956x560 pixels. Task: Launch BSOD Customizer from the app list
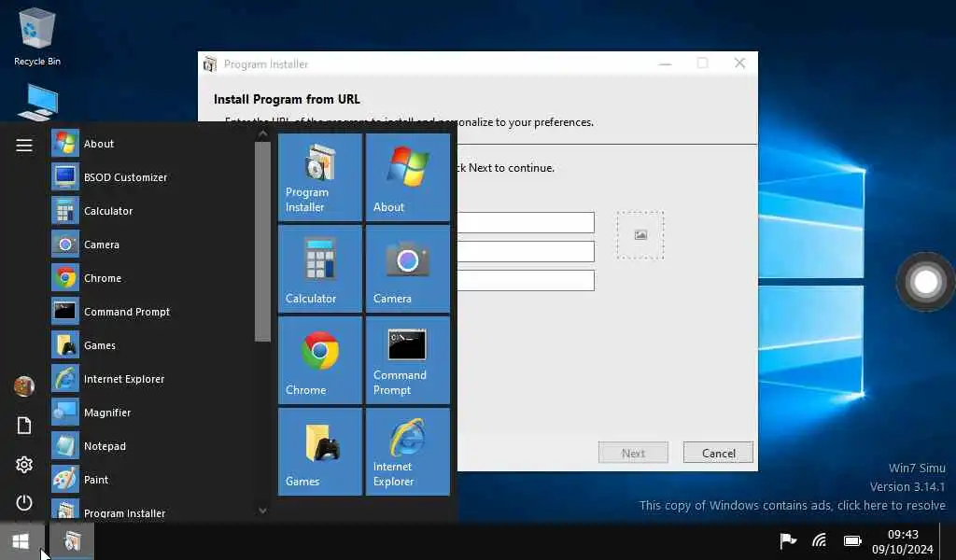tap(149, 177)
